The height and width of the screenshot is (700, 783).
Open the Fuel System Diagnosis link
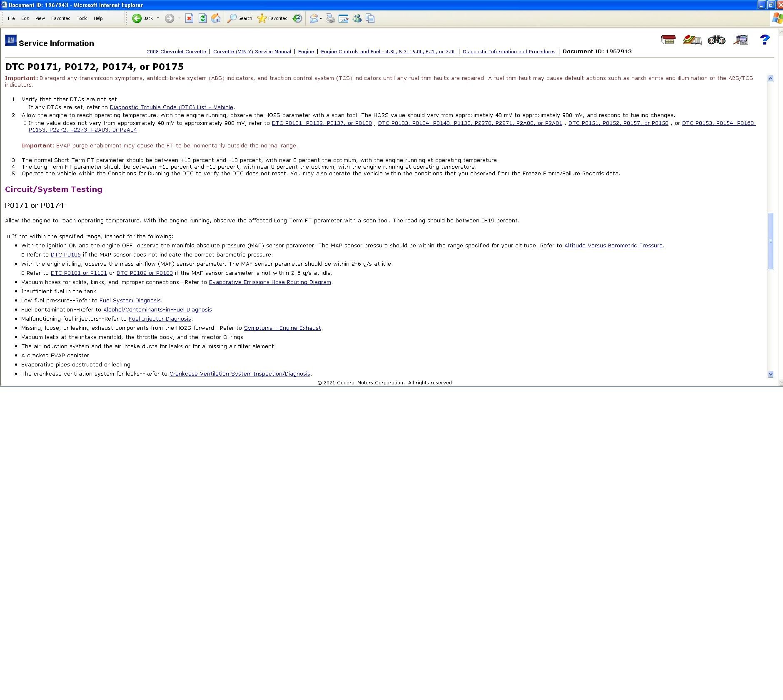point(130,301)
